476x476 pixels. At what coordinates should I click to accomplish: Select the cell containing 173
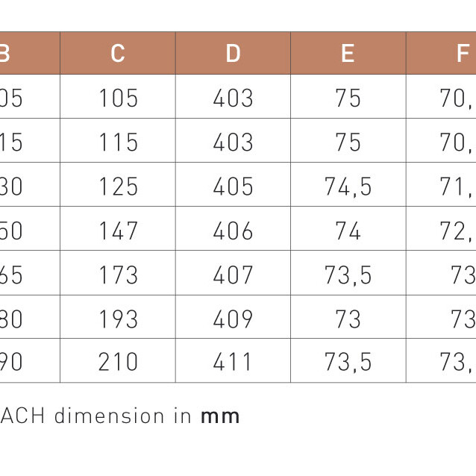pos(118,275)
